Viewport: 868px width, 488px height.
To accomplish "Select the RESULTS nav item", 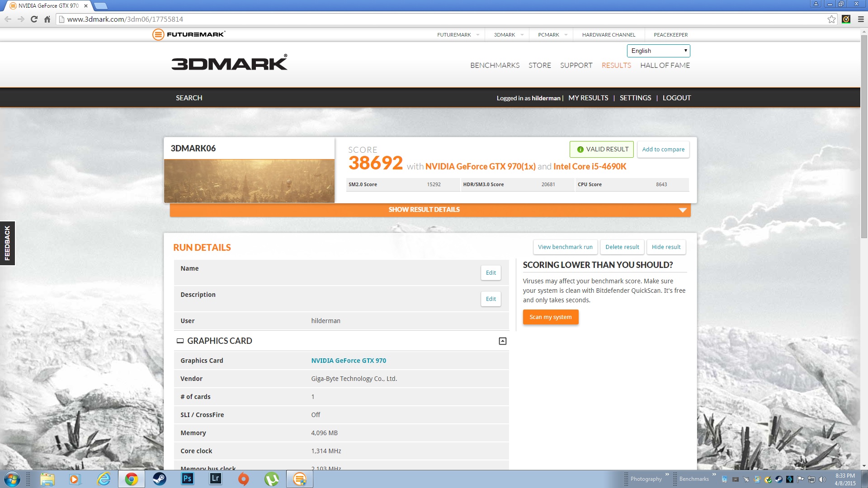I will point(616,66).
